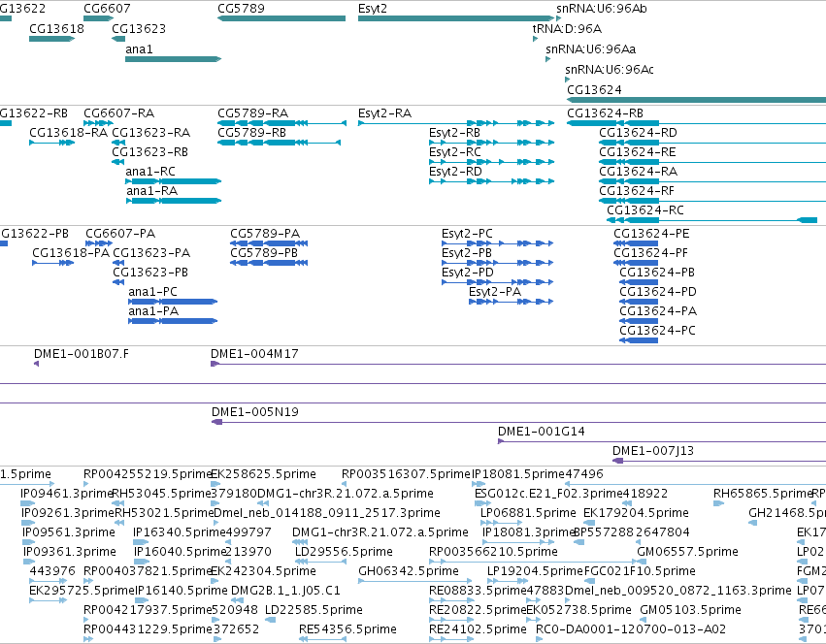Click EST RP004255219.5prime
This screenshot has height=644, width=826.
click(147, 474)
